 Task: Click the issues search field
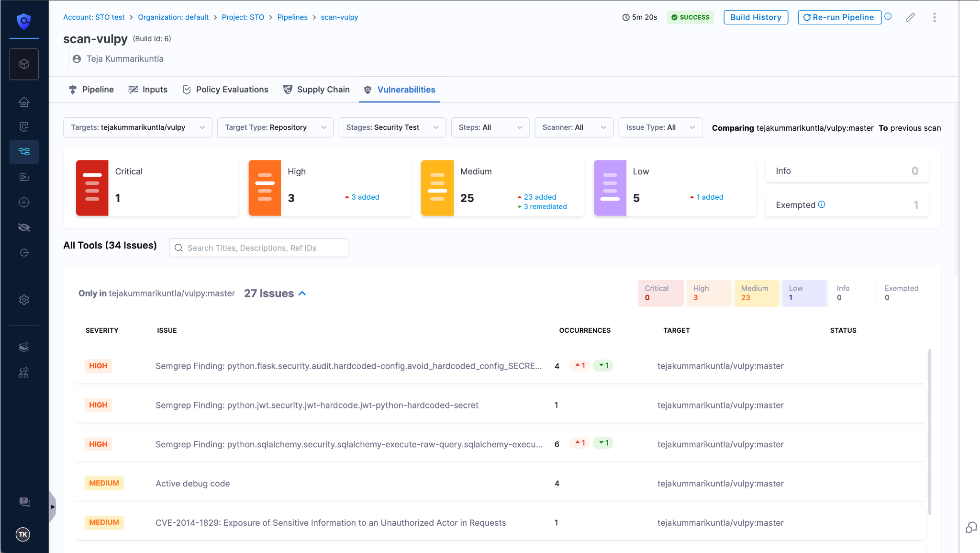258,248
